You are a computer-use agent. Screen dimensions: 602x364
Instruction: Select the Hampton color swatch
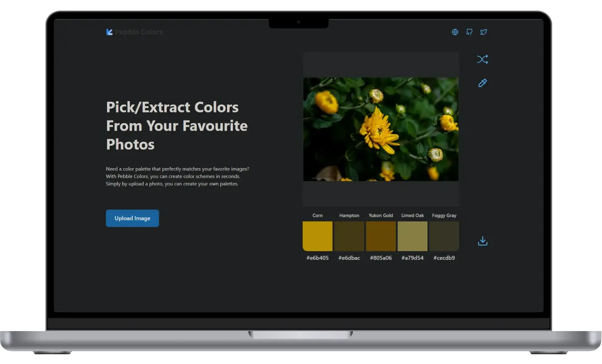pos(349,236)
